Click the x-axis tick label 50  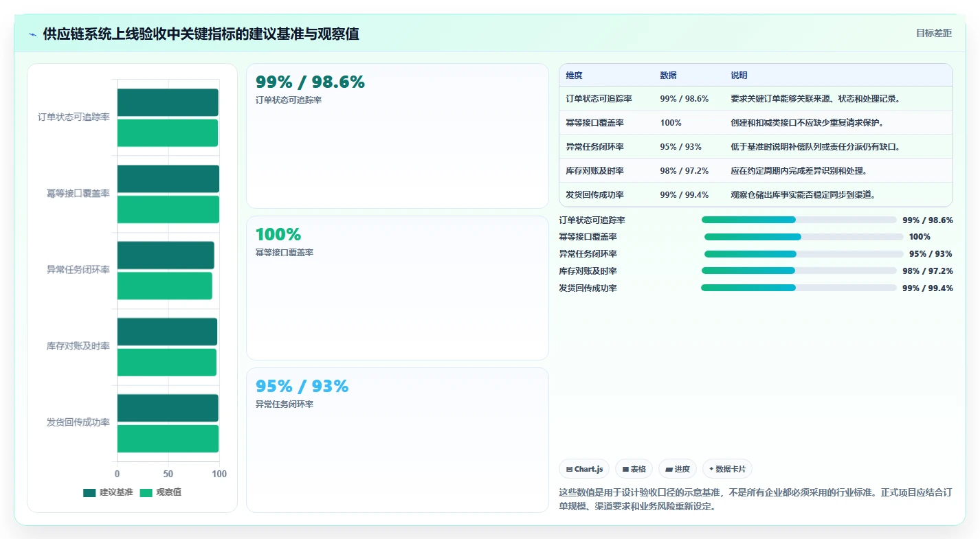click(168, 474)
